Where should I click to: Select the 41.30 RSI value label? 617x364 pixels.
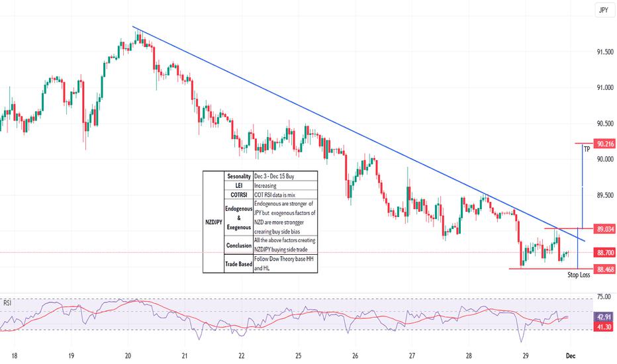click(x=604, y=327)
